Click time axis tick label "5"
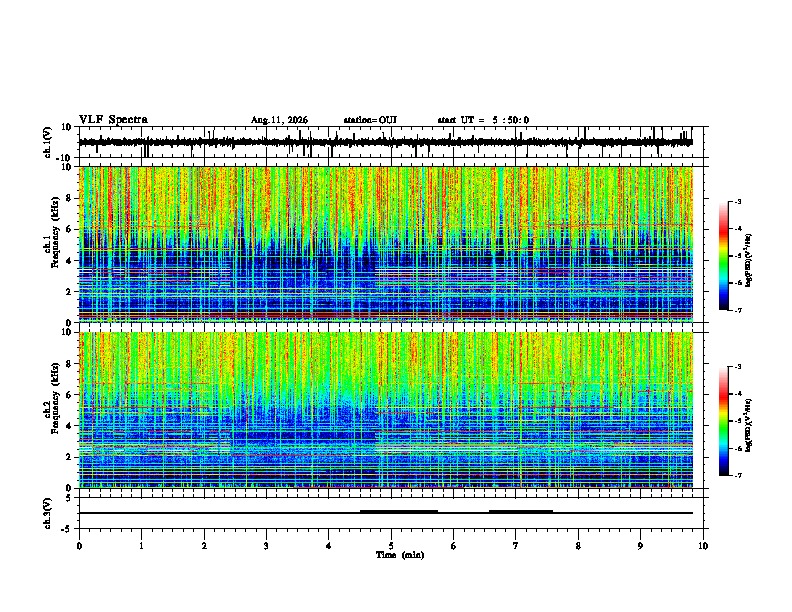Screen dimensions: 792x612 coord(391,546)
